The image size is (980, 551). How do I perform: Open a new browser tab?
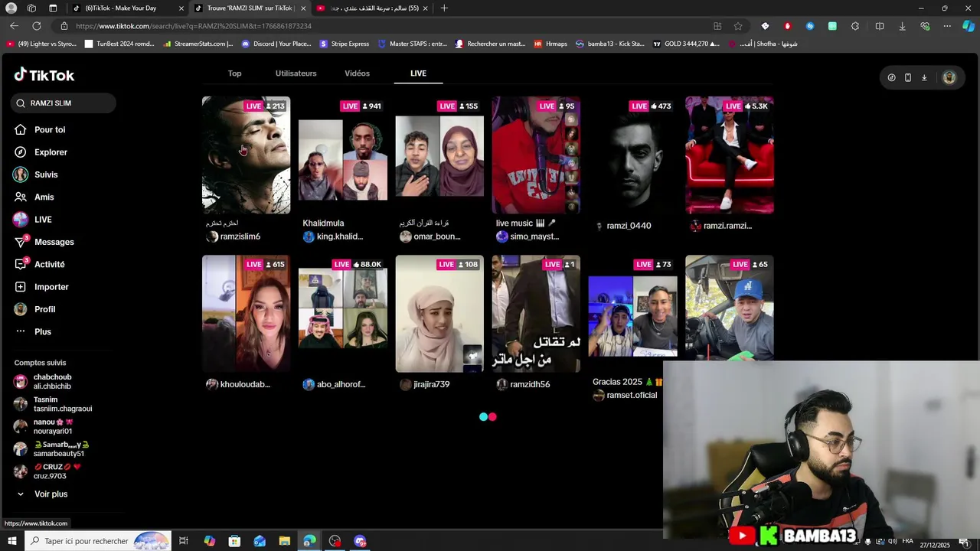(444, 8)
